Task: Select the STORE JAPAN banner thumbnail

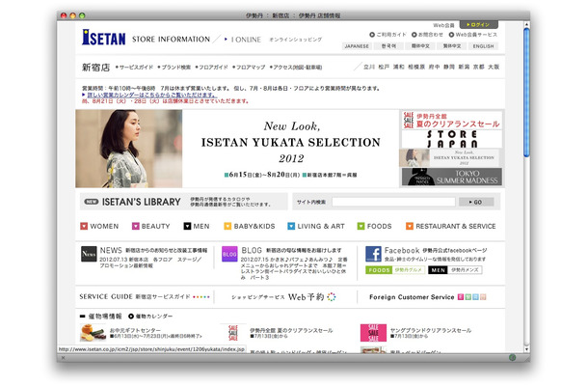Action: [452, 139]
